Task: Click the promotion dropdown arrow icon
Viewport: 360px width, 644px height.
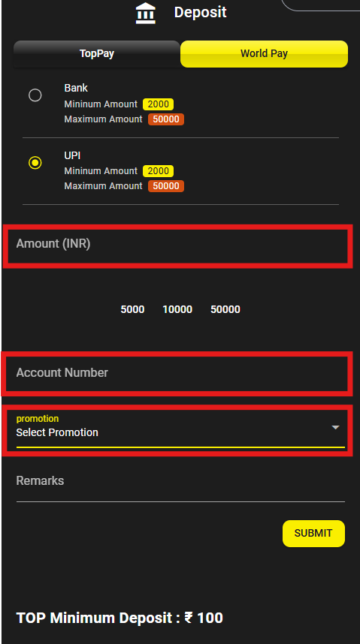Action: 335,428
